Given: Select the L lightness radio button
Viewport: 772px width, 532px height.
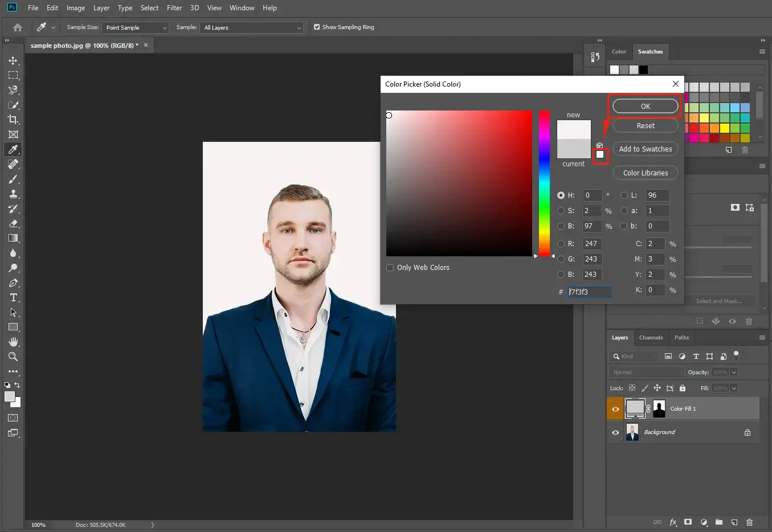Looking at the screenshot, I should 624,195.
